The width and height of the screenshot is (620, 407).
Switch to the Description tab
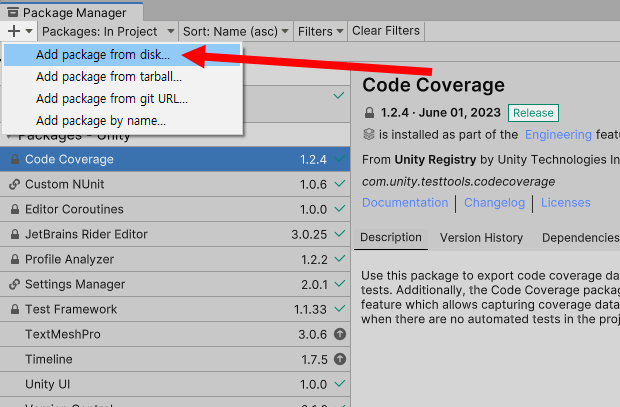coord(391,237)
